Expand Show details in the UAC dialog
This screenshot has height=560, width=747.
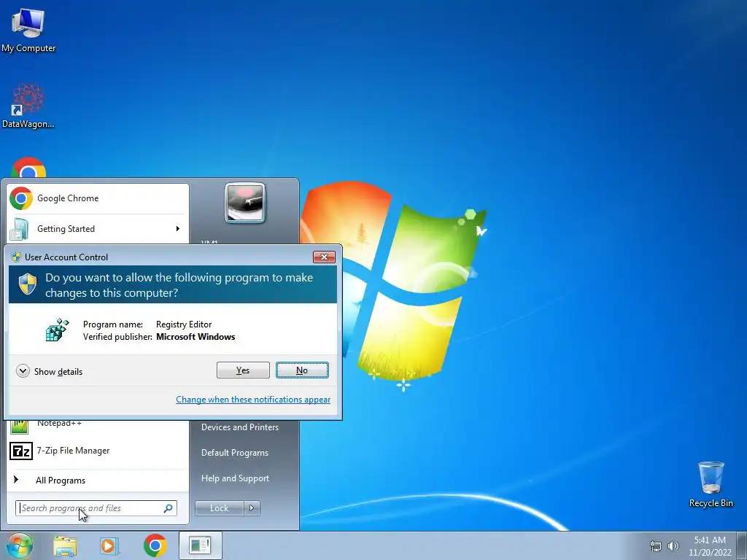[x=49, y=371]
